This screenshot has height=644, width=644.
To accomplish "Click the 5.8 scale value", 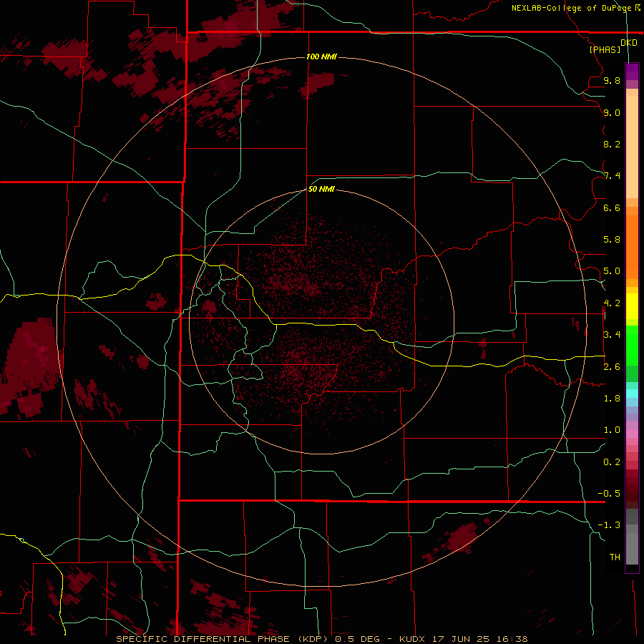I will pos(612,240).
